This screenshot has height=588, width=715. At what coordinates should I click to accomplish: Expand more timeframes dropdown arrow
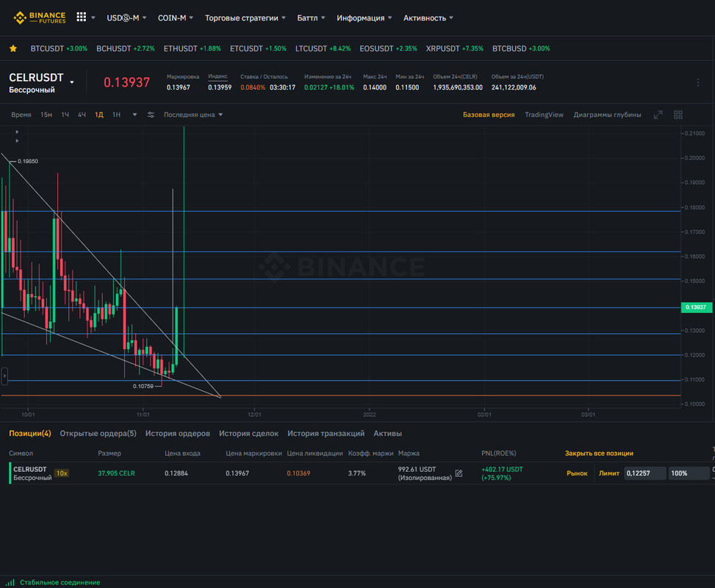point(134,115)
